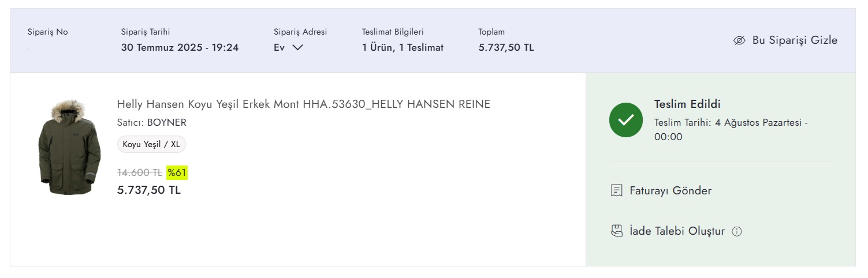Click the crossed-eye hide order icon
868x278 pixels.
pos(739,40)
